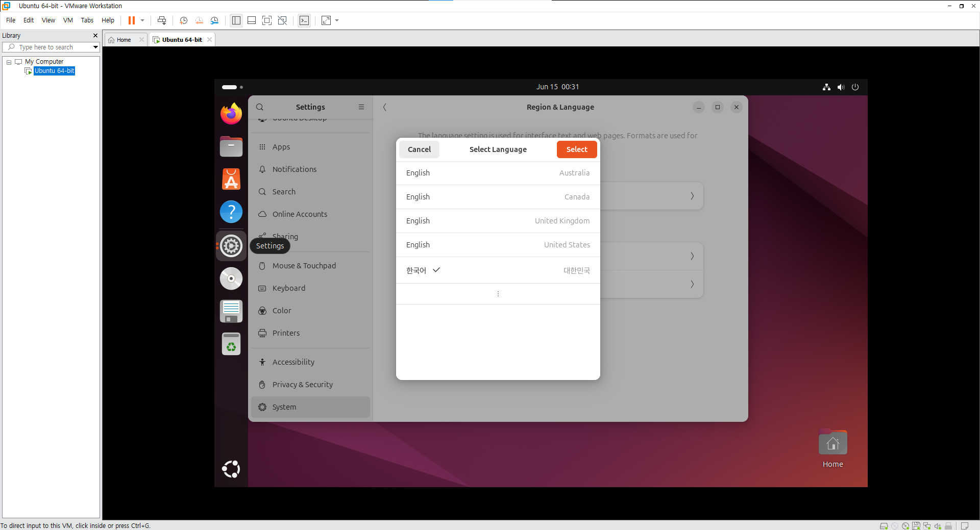Screen dimensions: 980x530
Task: Choose English United States
Action: point(498,245)
